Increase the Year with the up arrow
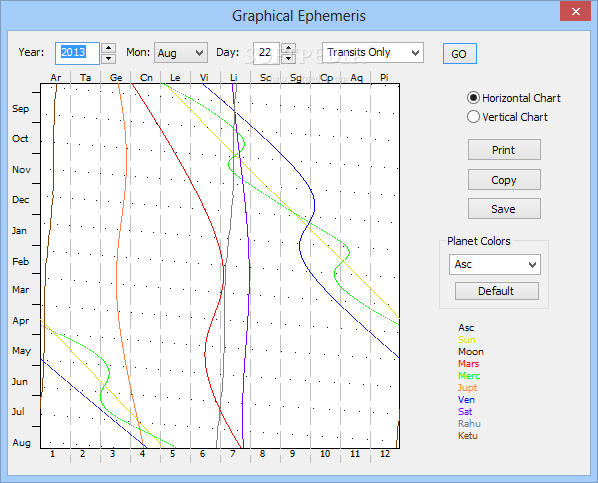 click(x=109, y=48)
